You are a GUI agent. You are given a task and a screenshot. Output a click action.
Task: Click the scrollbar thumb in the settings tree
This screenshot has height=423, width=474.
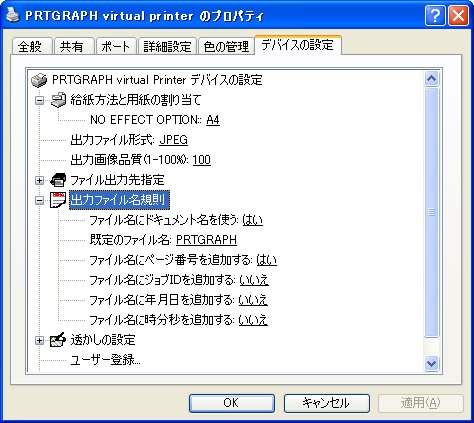(x=432, y=212)
